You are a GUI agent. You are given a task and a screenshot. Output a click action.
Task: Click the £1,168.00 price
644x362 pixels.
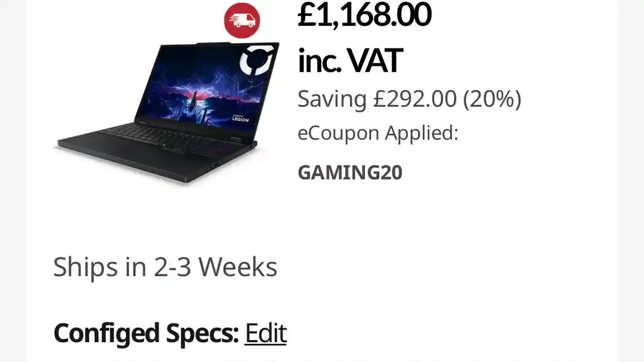(364, 14)
